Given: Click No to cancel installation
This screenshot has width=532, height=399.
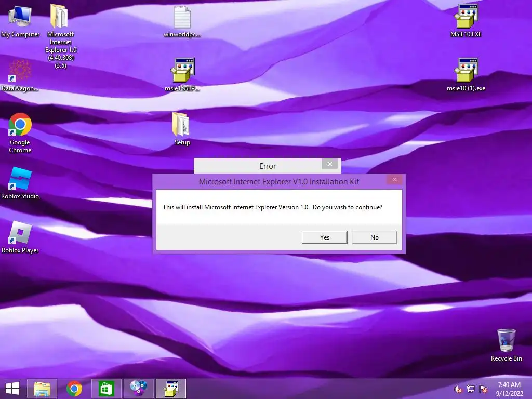Looking at the screenshot, I should point(374,237).
